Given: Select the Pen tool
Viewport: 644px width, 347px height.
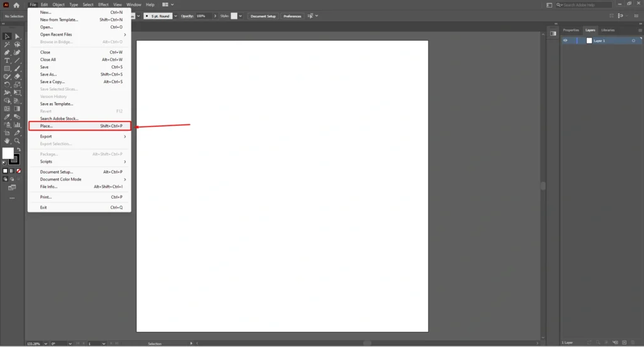Looking at the screenshot, I should pyautogui.click(x=7, y=53).
